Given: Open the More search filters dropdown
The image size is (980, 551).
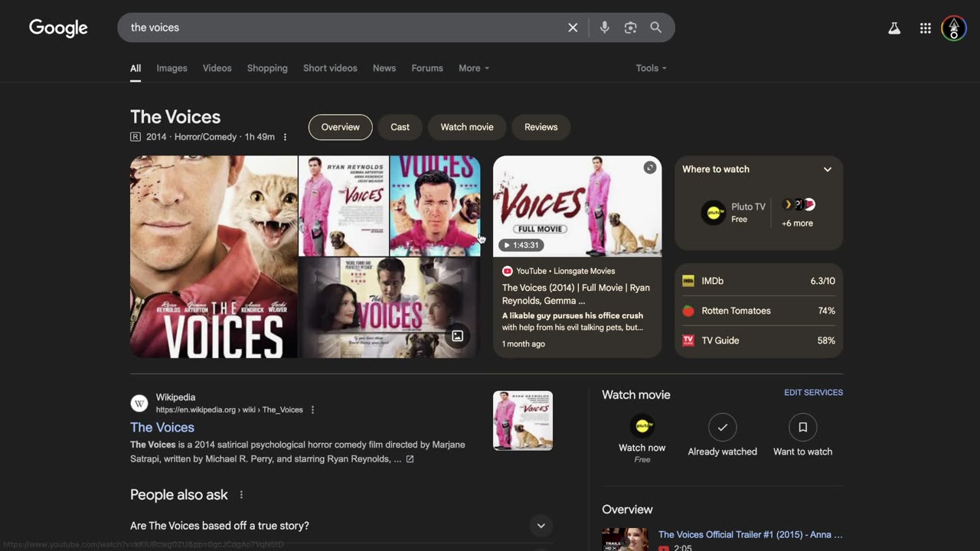Looking at the screenshot, I should click(473, 68).
